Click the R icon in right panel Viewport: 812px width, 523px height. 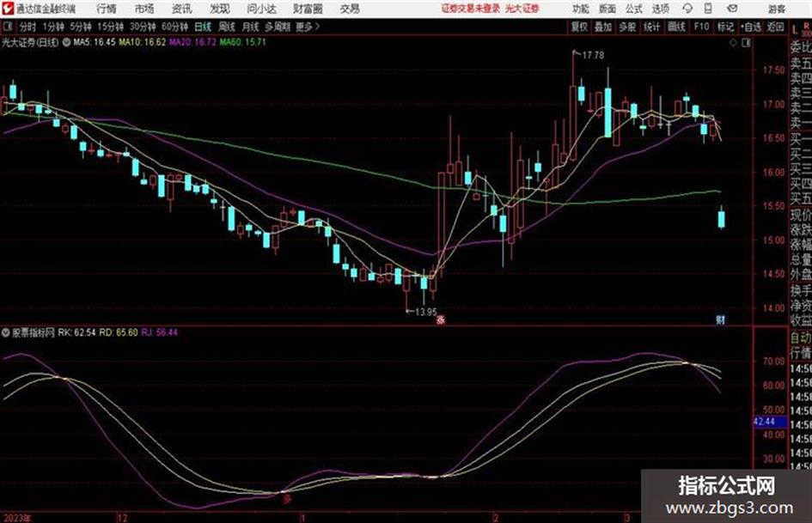click(806, 26)
